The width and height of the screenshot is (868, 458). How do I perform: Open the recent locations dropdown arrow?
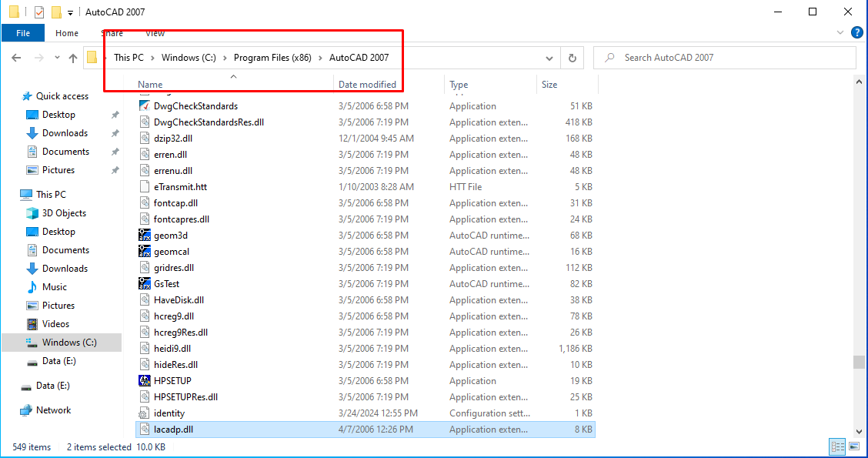(56, 58)
